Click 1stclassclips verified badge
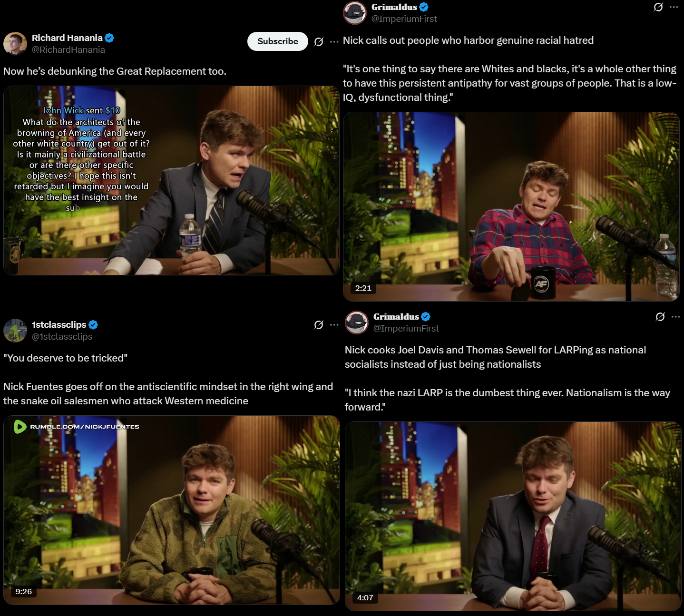 pyautogui.click(x=93, y=325)
